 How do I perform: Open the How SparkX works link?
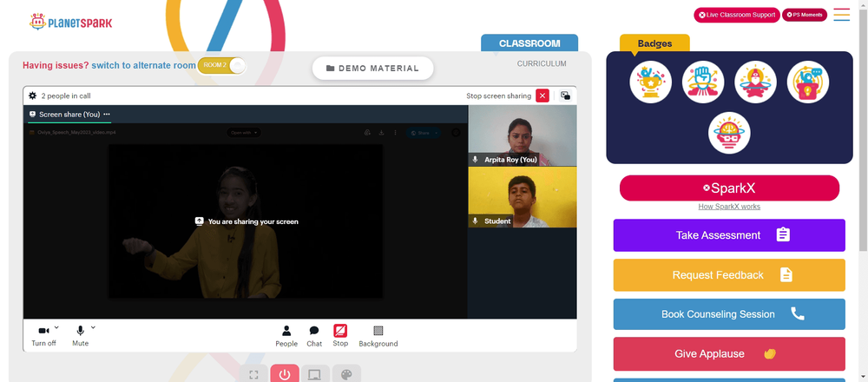[729, 207]
